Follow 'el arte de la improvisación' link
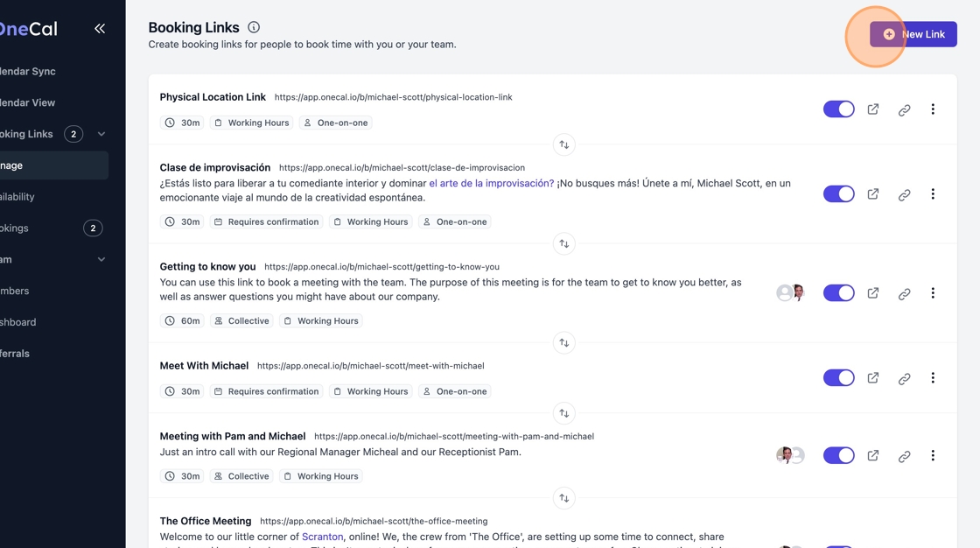This screenshot has width=980, height=548. tap(491, 184)
